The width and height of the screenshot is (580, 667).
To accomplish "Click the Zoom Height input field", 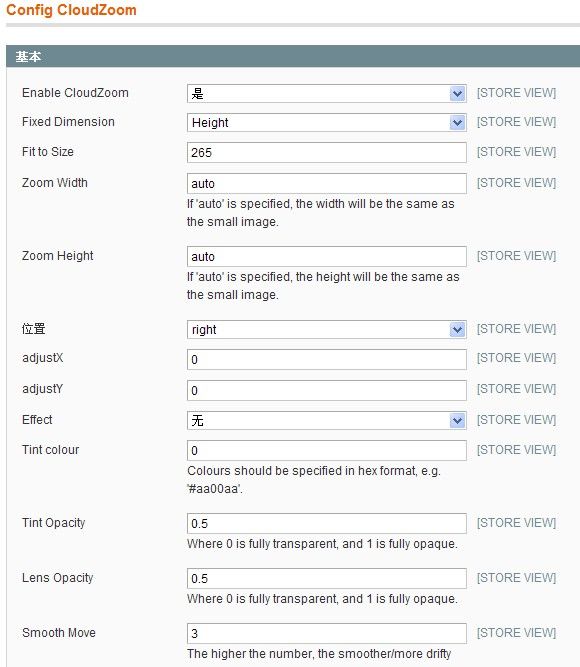I will tap(326, 257).
